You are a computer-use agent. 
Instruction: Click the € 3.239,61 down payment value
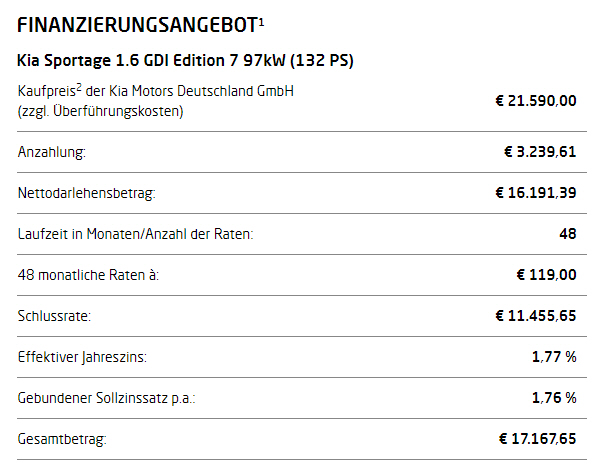click(540, 152)
